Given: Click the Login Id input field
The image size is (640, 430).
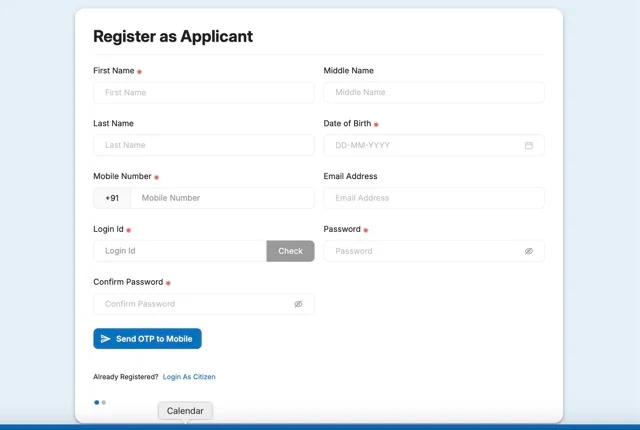Looking at the screenshot, I should [180, 251].
